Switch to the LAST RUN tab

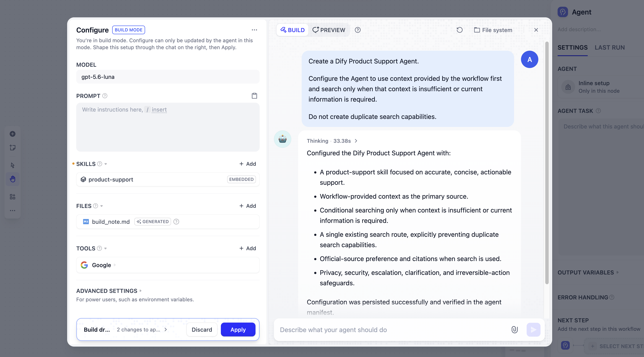point(610,47)
